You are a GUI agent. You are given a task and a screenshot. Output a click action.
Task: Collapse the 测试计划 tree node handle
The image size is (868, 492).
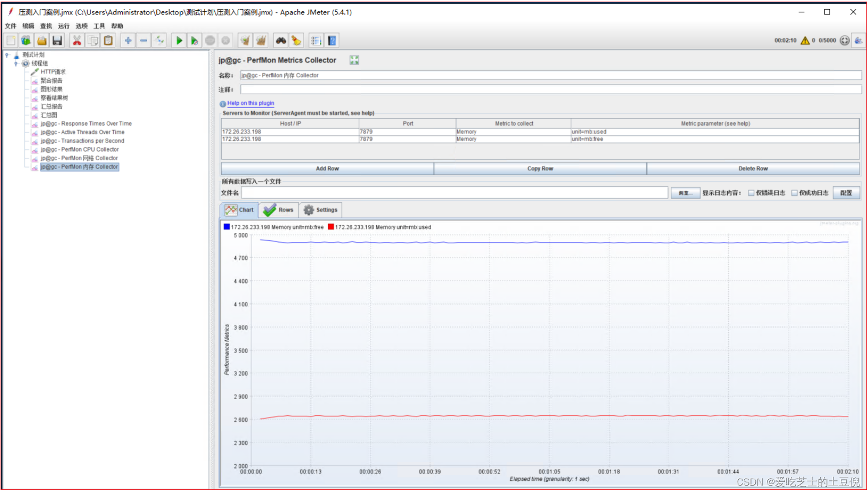click(7, 55)
